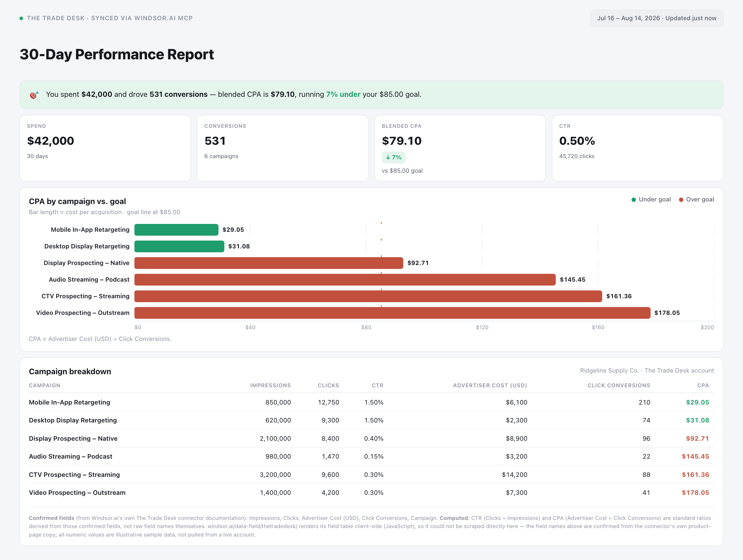The width and height of the screenshot is (743, 560).
Task: Sort by the Click Conversions header
Action: click(619, 385)
